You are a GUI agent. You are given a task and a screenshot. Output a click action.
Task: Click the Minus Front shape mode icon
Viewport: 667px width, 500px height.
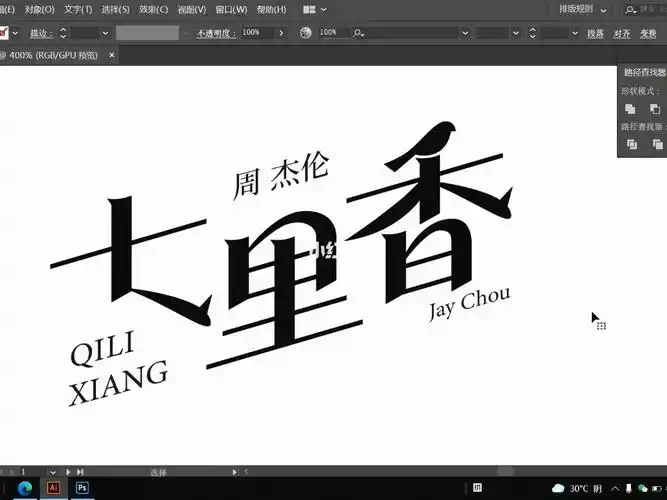coord(655,109)
